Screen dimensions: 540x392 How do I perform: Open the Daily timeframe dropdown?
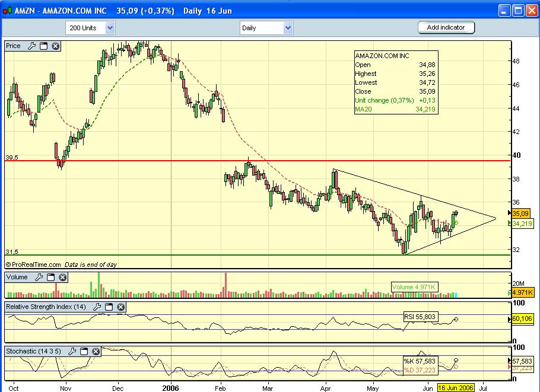coord(288,28)
